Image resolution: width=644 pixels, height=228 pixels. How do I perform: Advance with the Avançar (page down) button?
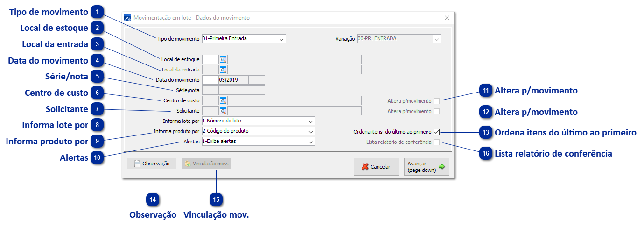(427, 167)
